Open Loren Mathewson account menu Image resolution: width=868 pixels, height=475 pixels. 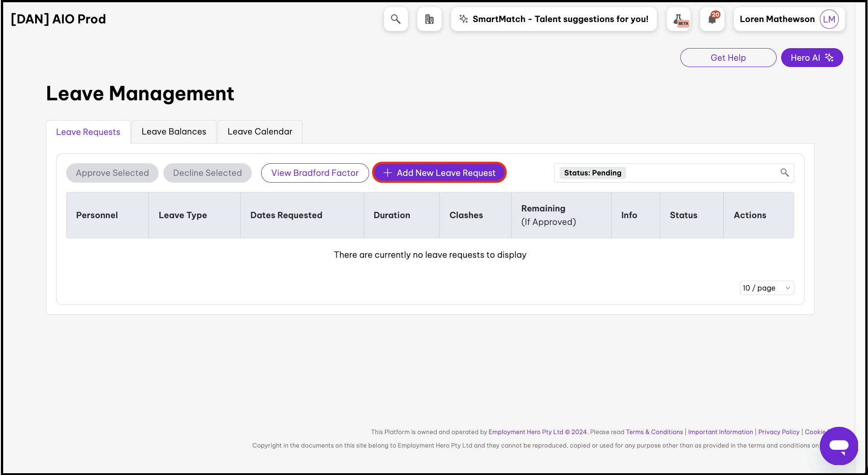(x=777, y=19)
